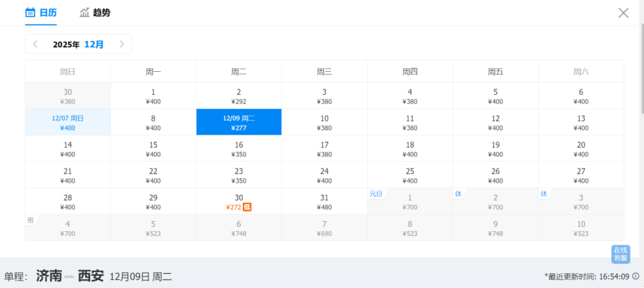Select December 16 priced ¥350
Screen dimensions: 644x288
pyautogui.click(x=239, y=149)
